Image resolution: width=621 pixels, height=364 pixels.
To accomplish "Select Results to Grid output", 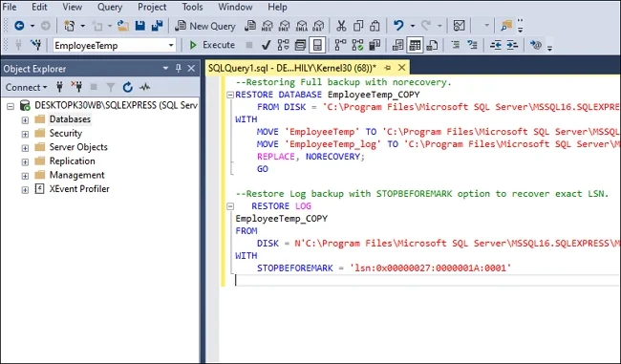I will click(x=415, y=45).
